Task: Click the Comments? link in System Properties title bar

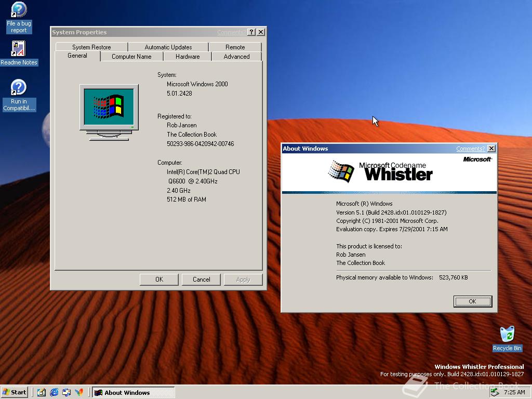Action: point(231,32)
